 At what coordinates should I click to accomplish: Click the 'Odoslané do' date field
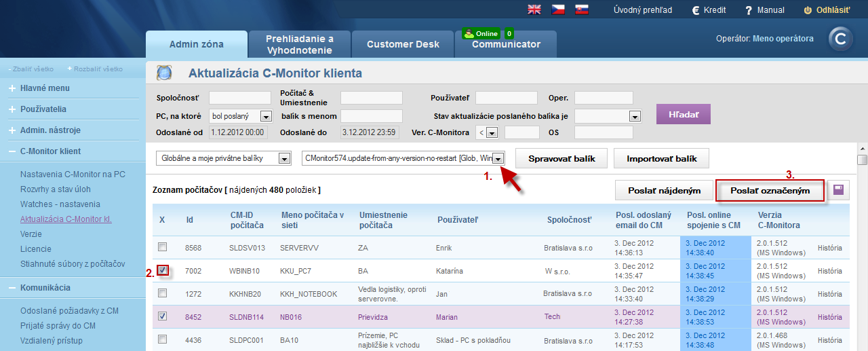(370, 132)
